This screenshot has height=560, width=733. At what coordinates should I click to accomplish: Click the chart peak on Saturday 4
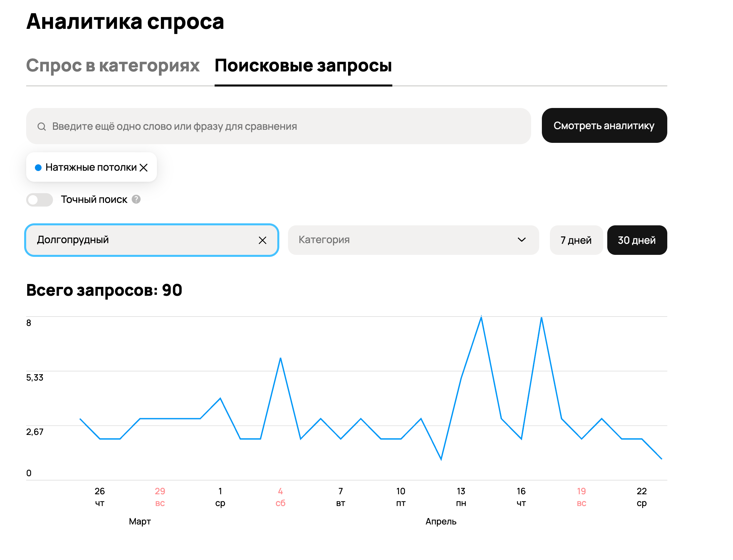[x=280, y=358]
